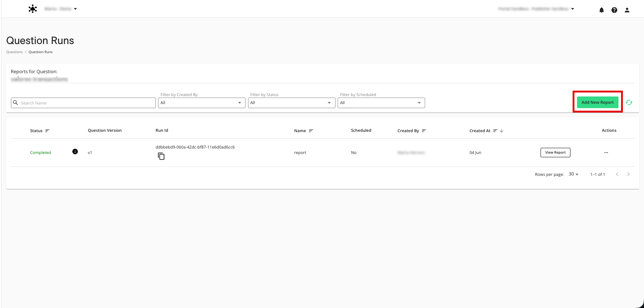Click the 1–1 of 1 pagination text
Screen dimensions: 644x308
point(597,174)
